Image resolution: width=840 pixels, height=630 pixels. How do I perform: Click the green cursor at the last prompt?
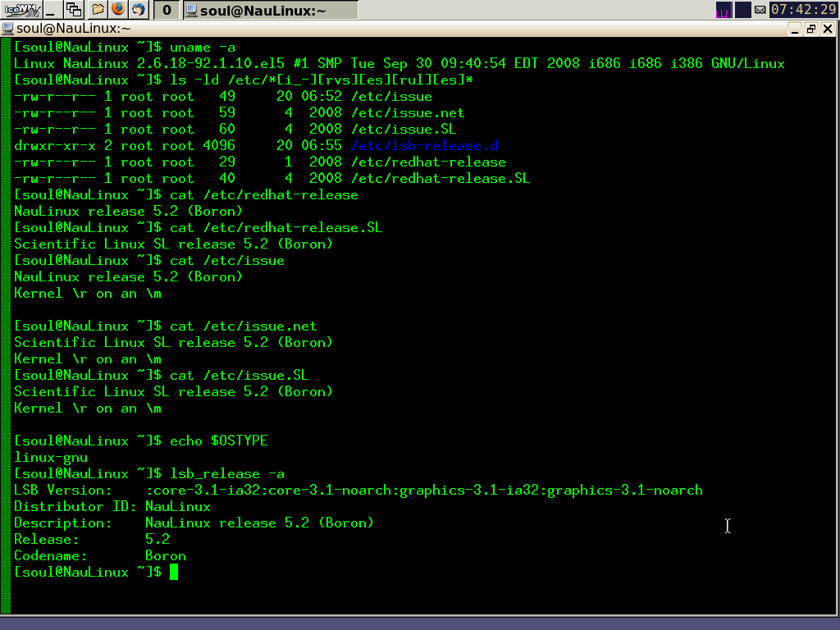174,572
